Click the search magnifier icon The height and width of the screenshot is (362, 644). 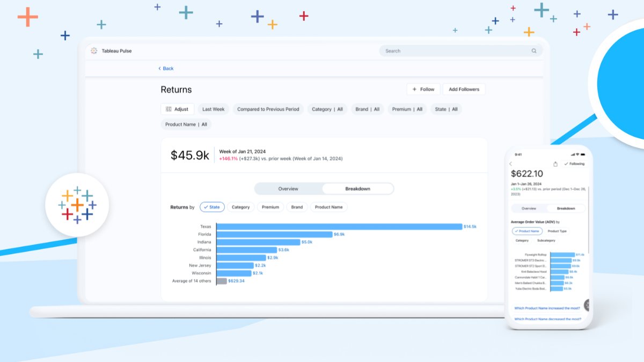pos(534,51)
